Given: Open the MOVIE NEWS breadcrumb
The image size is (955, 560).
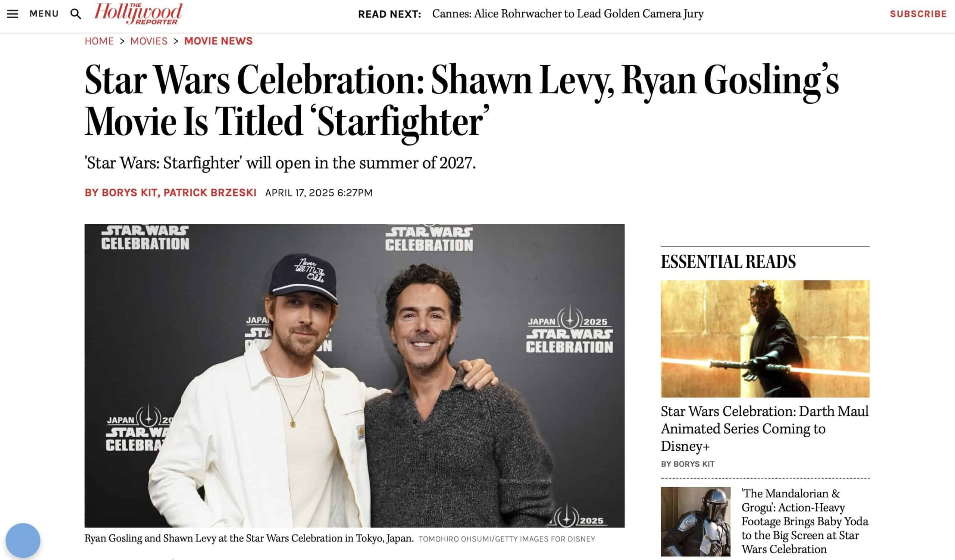Looking at the screenshot, I should pos(218,41).
